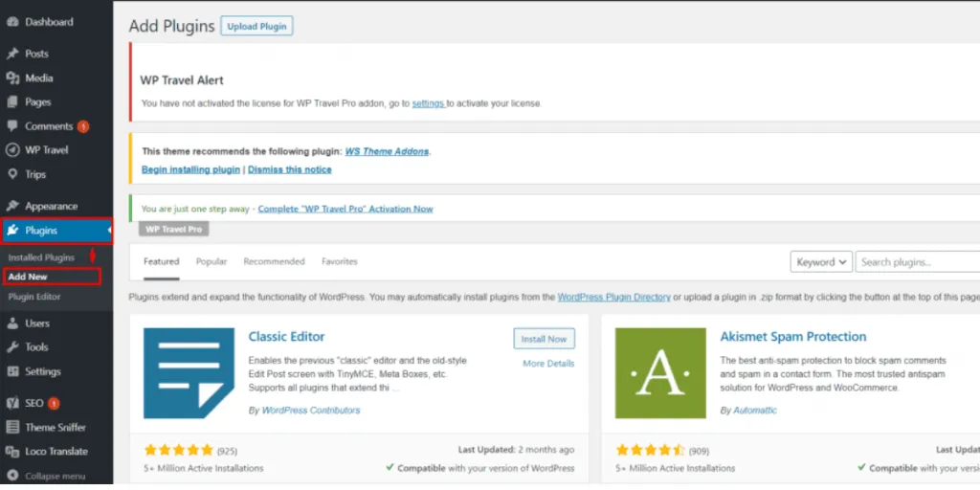Install the Classic Editor plugin now

point(544,339)
